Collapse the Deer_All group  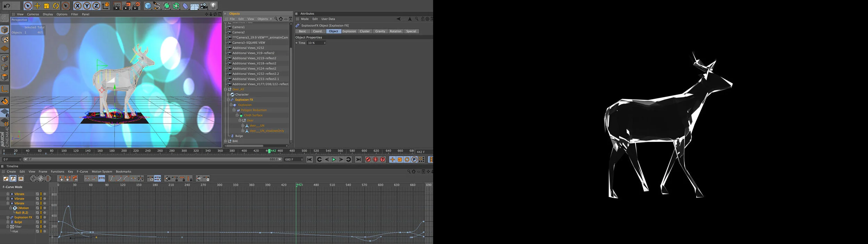click(x=225, y=89)
